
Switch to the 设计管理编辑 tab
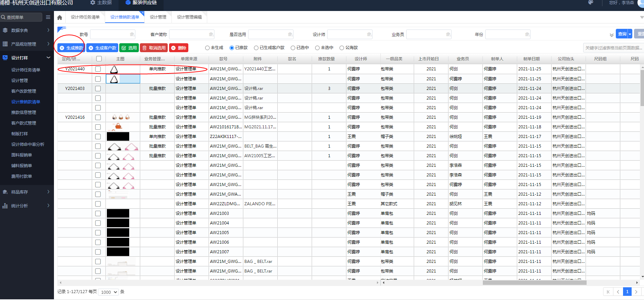[x=189, y=17]
